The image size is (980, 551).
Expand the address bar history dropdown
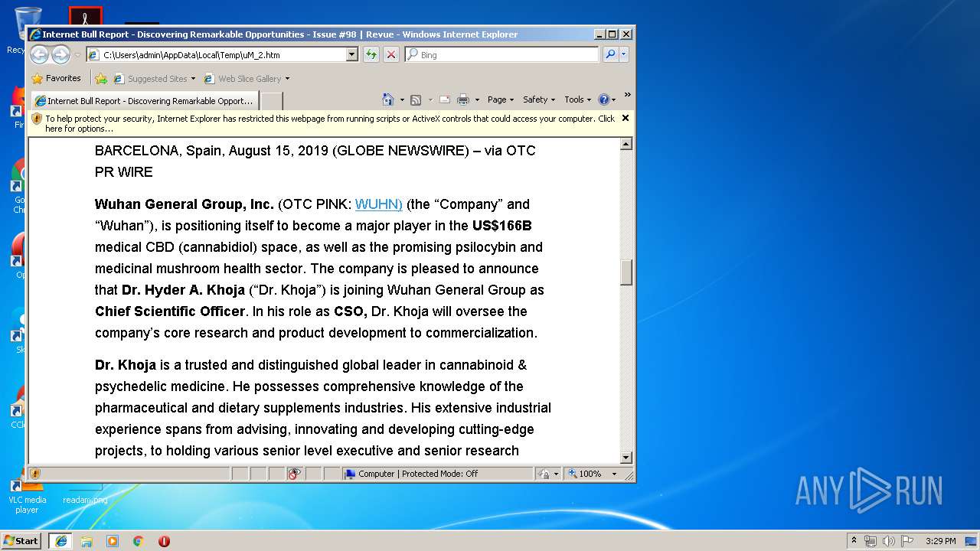[x=352, y=55]
